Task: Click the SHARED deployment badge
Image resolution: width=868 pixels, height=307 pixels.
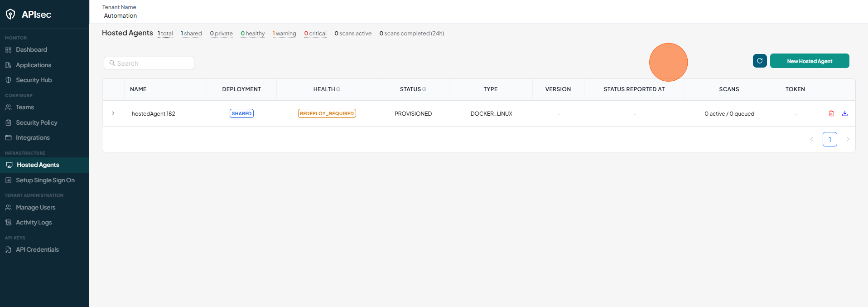Action: click(x=241, y=113)
